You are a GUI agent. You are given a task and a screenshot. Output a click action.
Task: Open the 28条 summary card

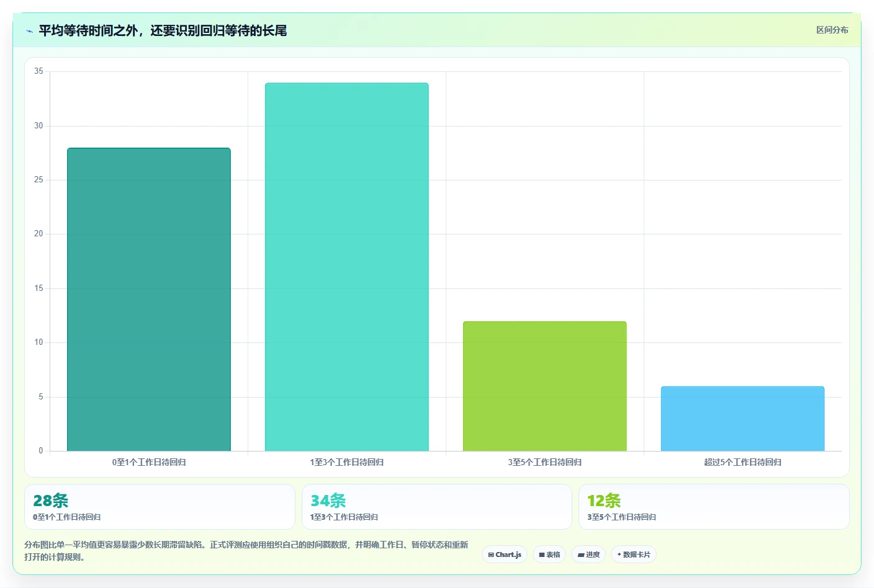[160, 507]
